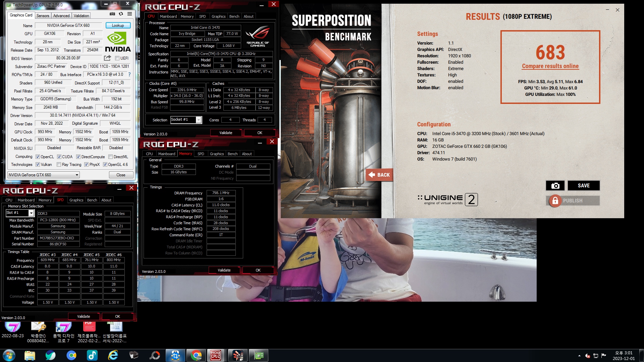This screenshot has width=644, height=362.
Task: Click the Part Number M378B5273EBO-CKO field
Action: (x=58, y=238)
